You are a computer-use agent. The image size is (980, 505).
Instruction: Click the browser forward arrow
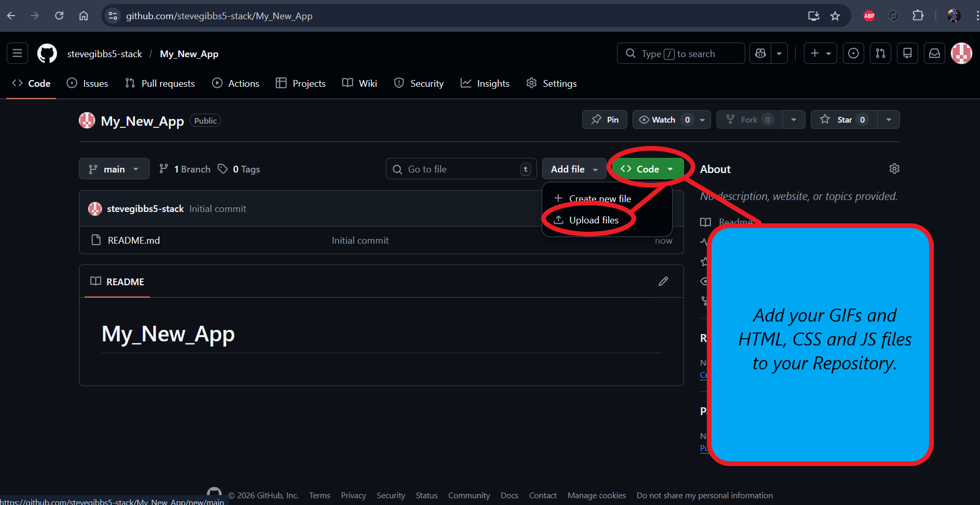pyautogui.click(x=35, y=16)
